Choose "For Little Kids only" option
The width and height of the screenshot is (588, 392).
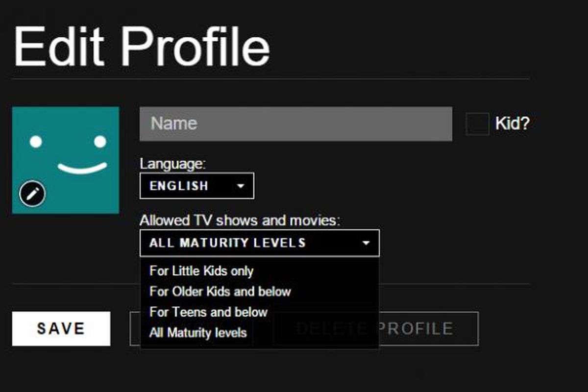pyautogui.click(x=201, y=271)
